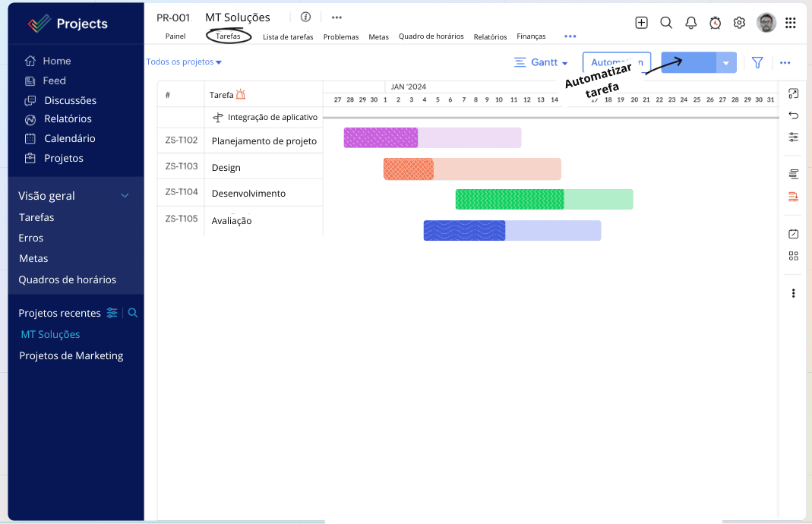The width and height of the screenshot is (812, 524).
Task: Click the Automation button
Action: tap(617, 62)
